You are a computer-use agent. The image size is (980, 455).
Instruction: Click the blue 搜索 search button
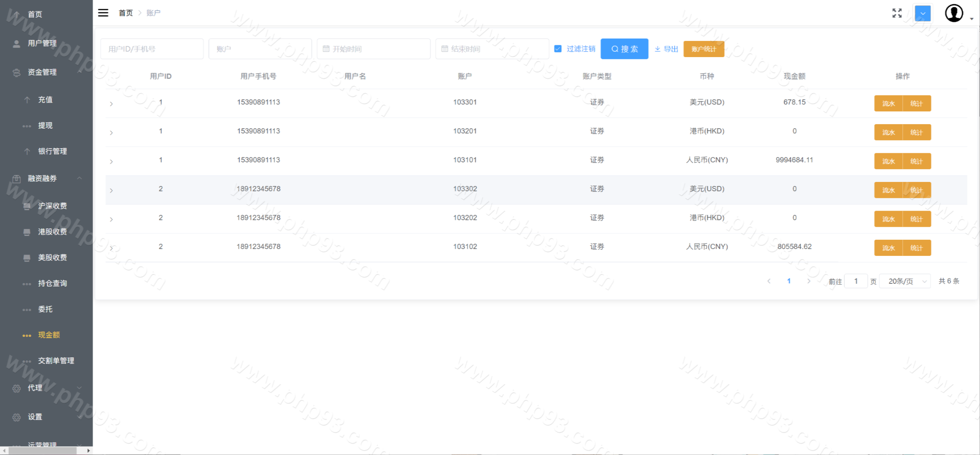pos(624,49)
